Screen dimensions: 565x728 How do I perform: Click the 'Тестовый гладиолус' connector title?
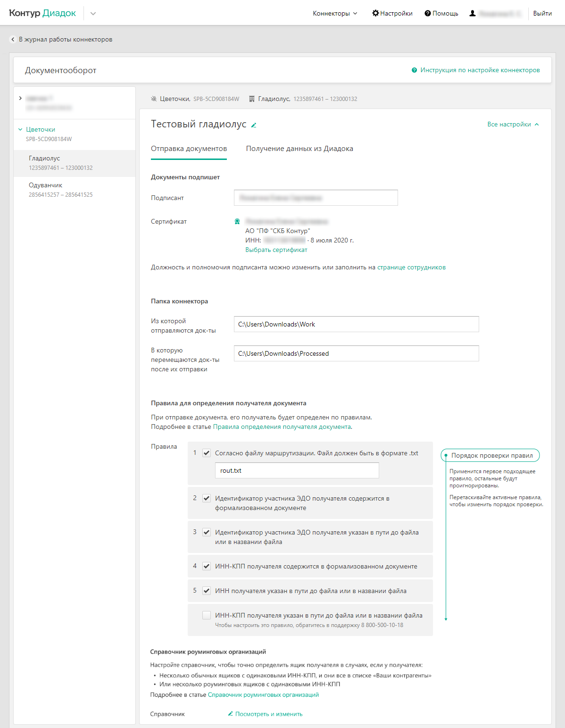(x=199, y=124)
